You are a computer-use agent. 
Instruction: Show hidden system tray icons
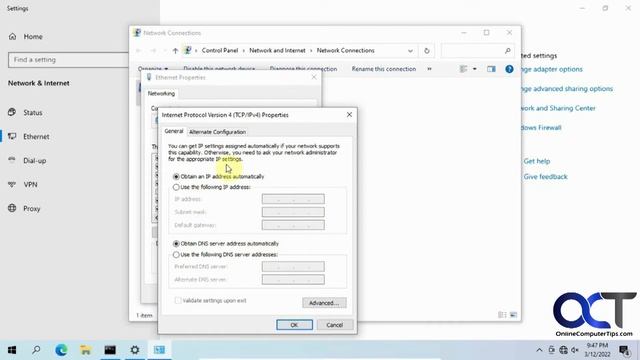point(539,350)
